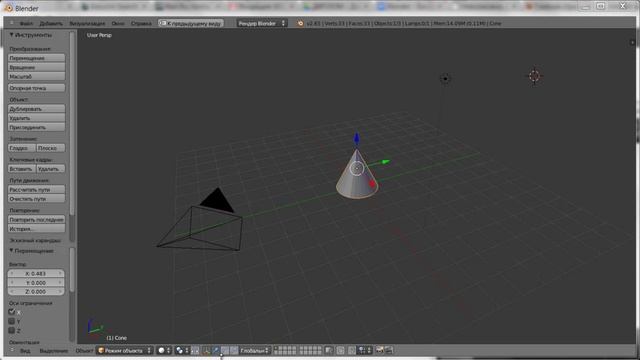Click the X vector value field
Viewport: 640px width, 360px height.
36,273
